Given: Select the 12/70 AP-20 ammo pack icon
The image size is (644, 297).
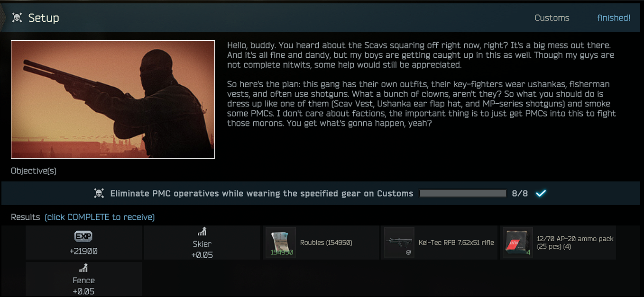Looking at the screenshot, I should [x=518, y=243].
